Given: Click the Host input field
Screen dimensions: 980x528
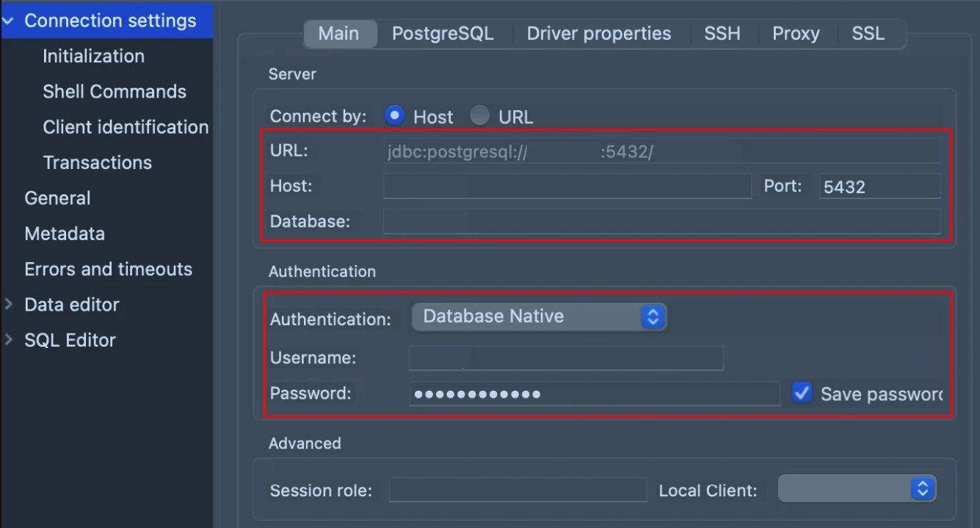Looking at the screenshot, I should point(567,187).
